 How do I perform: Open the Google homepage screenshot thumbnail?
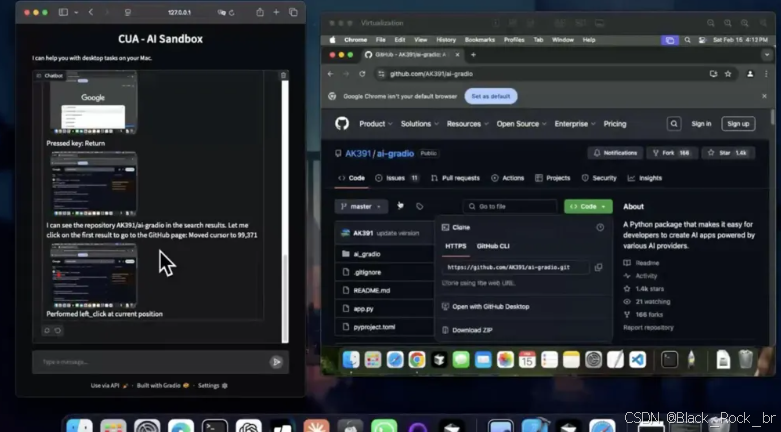pos(93,102)
